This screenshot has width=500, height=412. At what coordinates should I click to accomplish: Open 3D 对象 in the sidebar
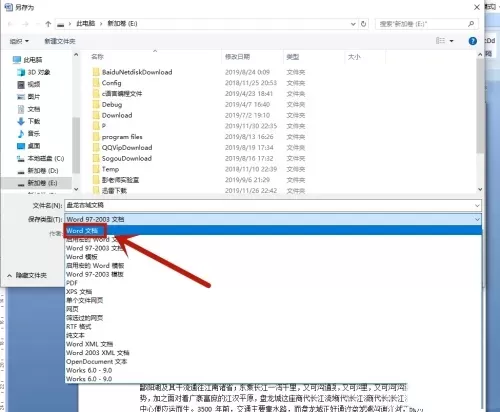pyautogui.click(x=34, y=72)
